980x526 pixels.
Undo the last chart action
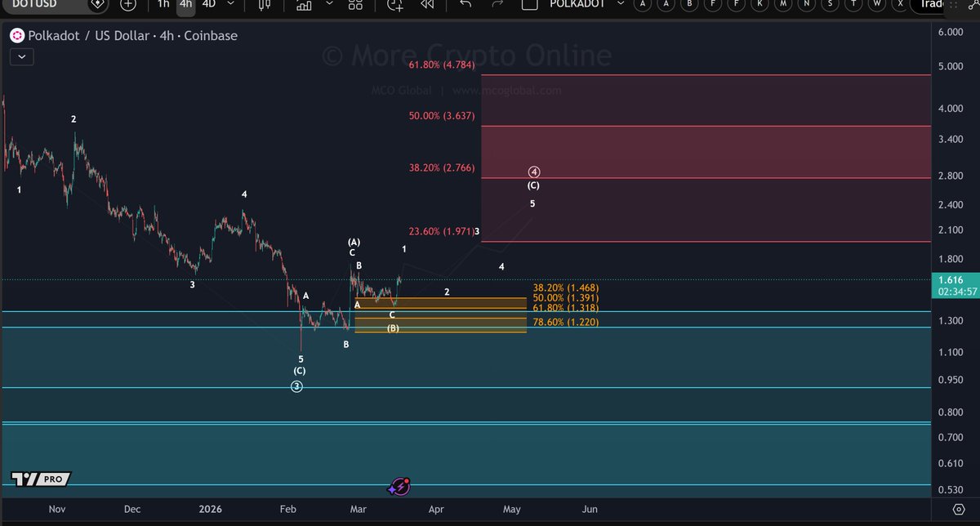point(465,4)
